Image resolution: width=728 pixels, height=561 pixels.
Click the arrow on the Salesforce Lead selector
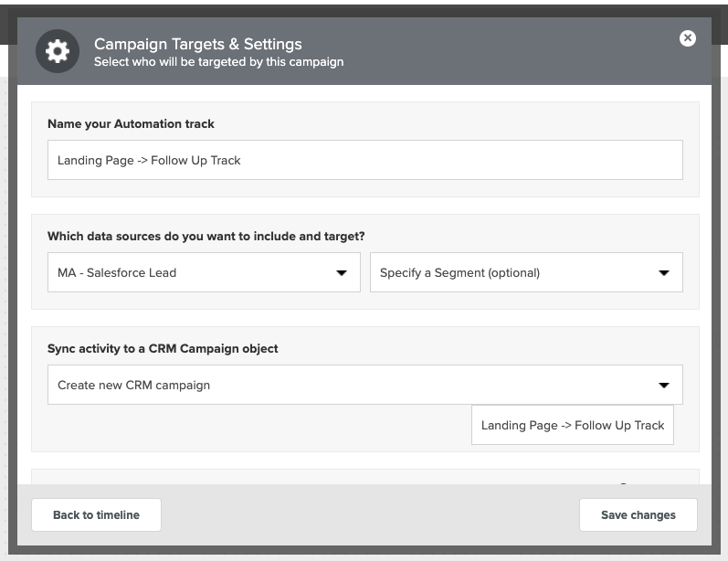(342, 272)
